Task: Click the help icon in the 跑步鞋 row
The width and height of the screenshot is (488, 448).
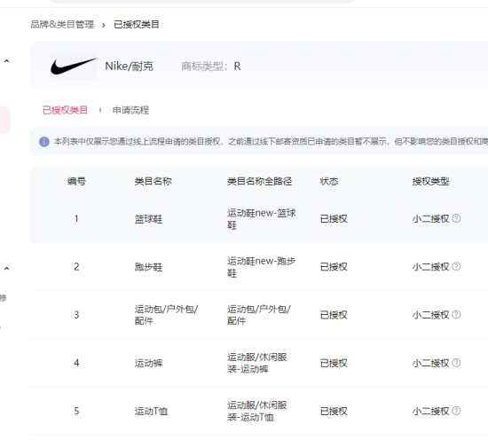Action: click(x=456, y=266)
